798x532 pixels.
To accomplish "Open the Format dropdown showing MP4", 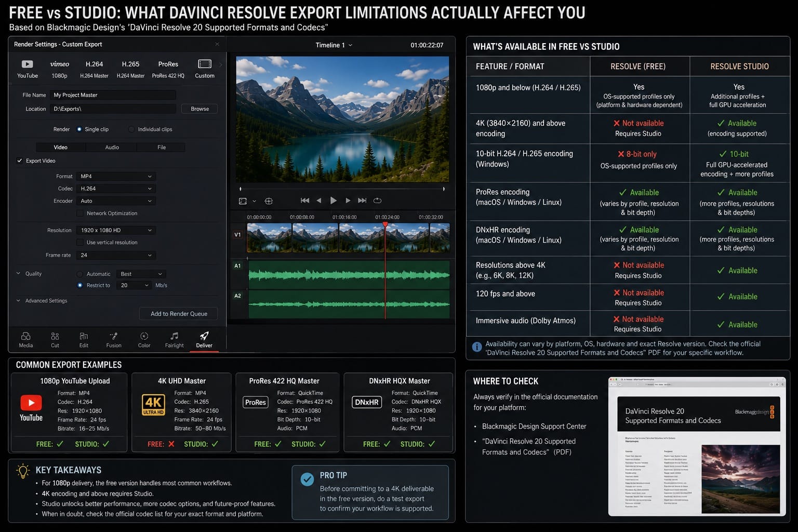I will click(x=116, y=176).
